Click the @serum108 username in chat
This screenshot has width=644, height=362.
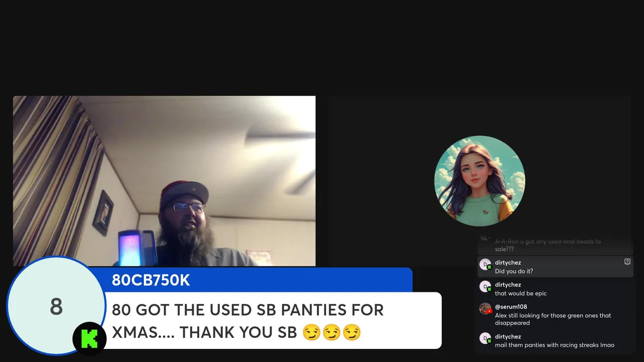511,307
